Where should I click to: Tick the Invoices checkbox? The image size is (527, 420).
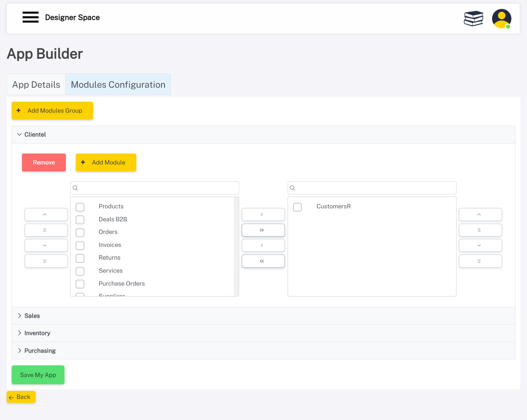(x=80, y=245)
